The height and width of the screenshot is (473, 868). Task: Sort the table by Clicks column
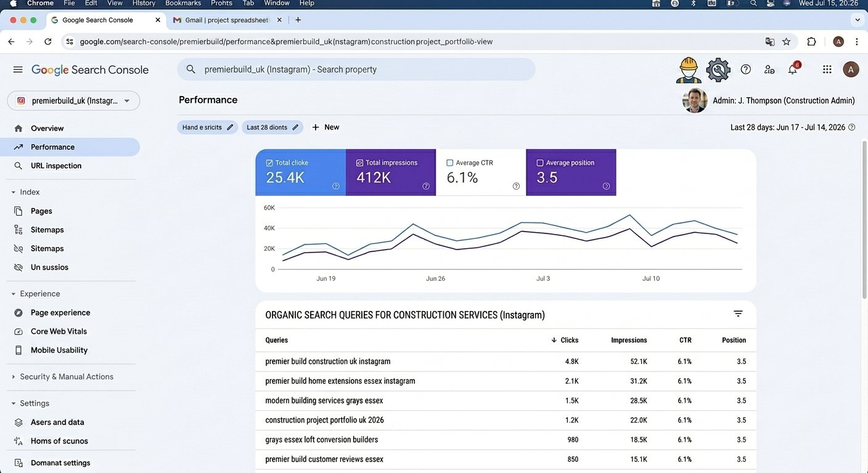[564, 340]
